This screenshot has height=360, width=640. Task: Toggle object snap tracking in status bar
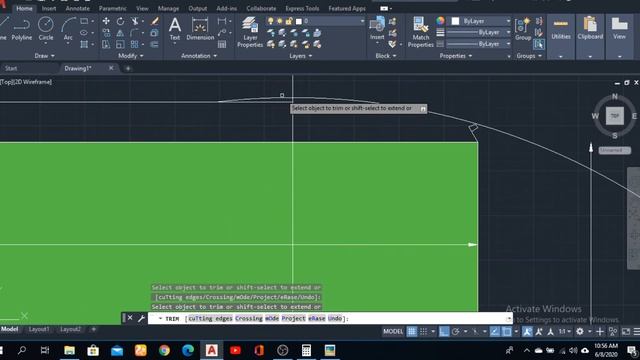click(x=495, y=331)
